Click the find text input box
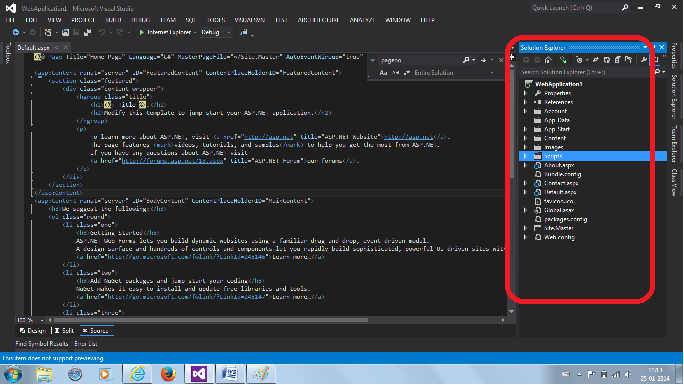684x385 pixels. [420, 60]
